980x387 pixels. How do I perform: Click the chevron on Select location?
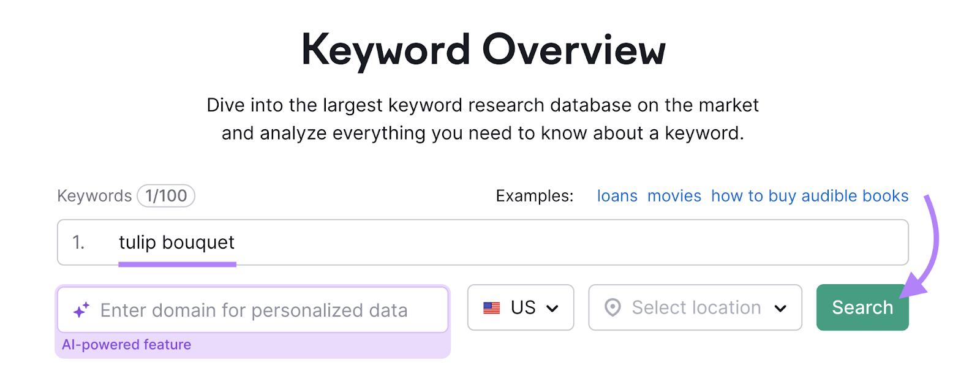[x=782, y=307]
